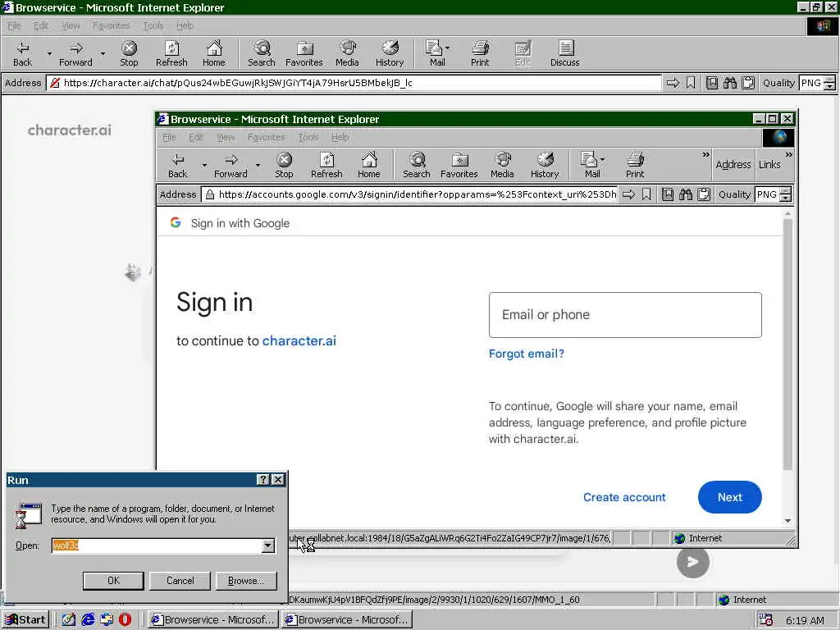Screen dimensions: 840x630
Task: Open the inner window Edit menu
Action: coord(195,138)
